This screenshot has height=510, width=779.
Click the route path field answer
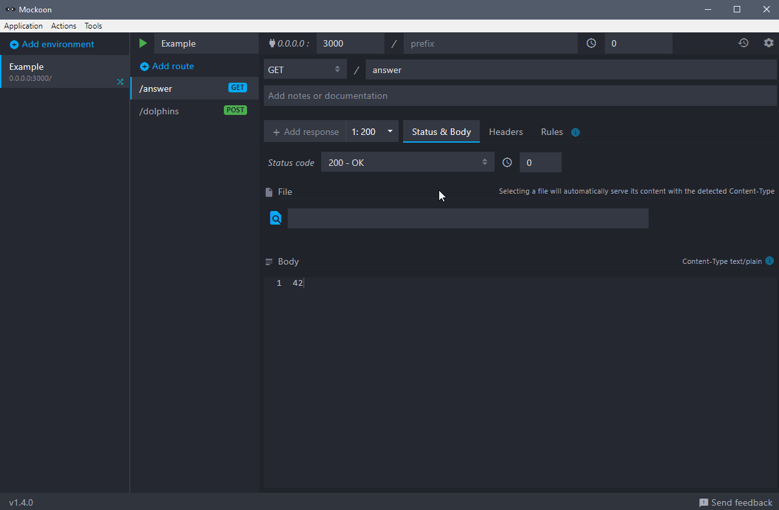point(571,70)
